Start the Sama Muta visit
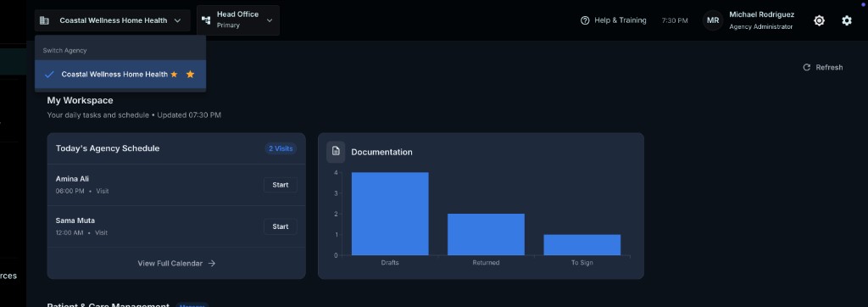The width and height of the screenshot is (868, 307). point(280,226)
